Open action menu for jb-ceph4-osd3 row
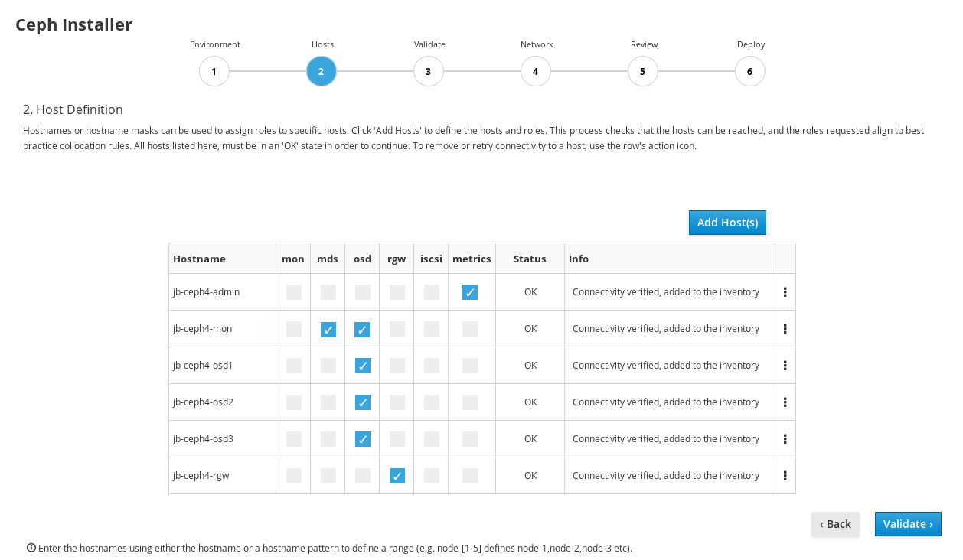Screen dimensions: 963x560 [785, 439]
